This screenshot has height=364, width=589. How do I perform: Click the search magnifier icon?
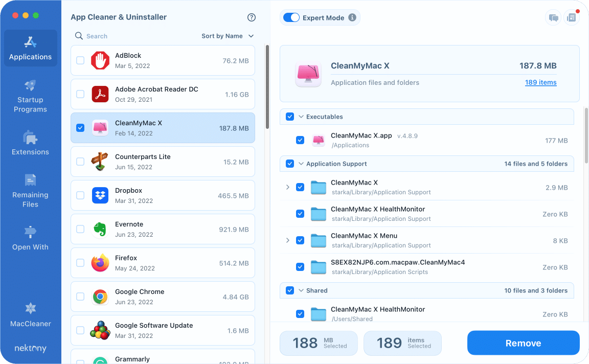[79, 36]
